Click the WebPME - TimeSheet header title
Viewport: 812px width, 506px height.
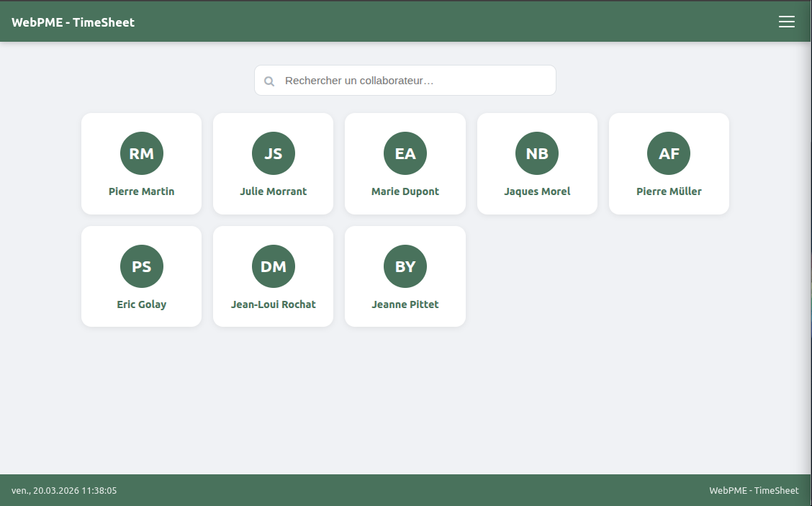pos(73,22)
